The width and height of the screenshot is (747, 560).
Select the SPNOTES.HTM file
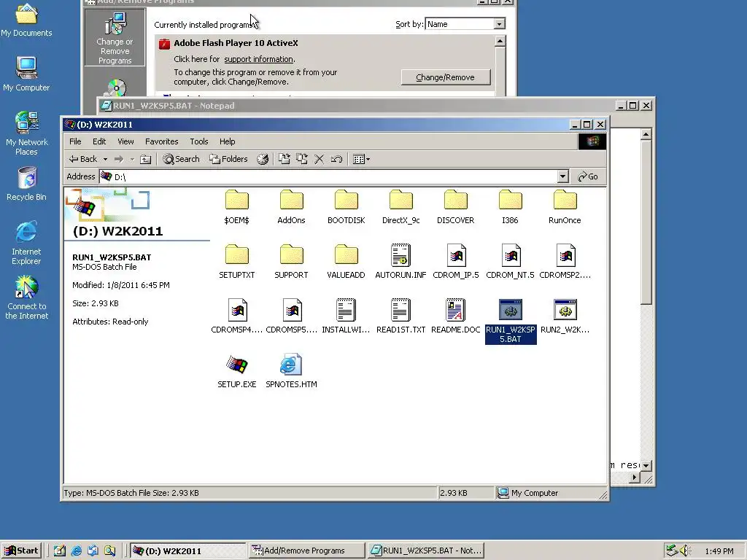point(291,371)
